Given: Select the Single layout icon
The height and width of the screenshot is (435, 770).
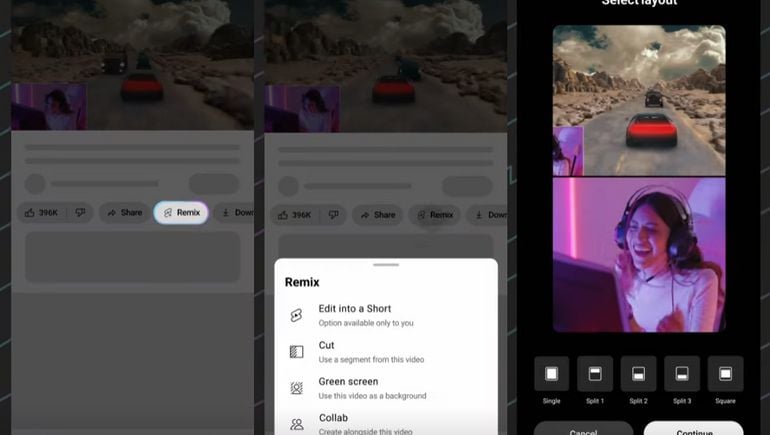Looking at the screenshot, I should pyautogui.click(x=551, y=374).
